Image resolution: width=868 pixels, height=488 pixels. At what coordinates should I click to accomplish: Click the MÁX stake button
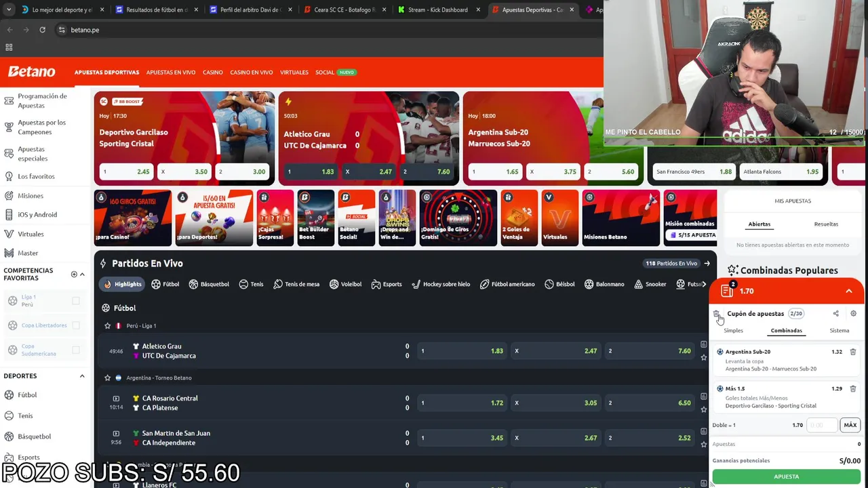click(850, 425)
